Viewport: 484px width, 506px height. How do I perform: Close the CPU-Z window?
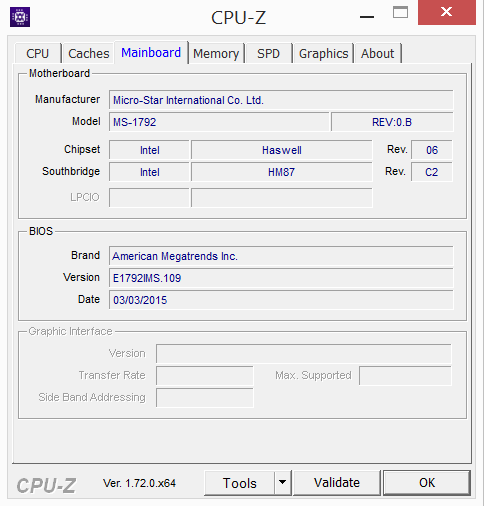coord(447,13)
